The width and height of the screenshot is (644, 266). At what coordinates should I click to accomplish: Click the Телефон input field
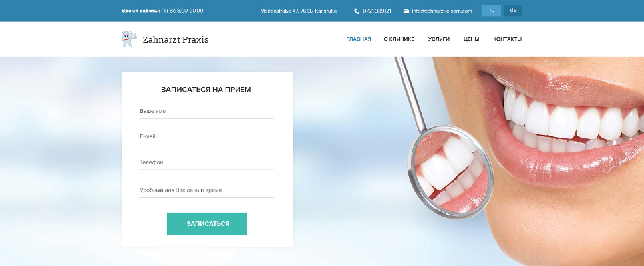tap(207, 162)
